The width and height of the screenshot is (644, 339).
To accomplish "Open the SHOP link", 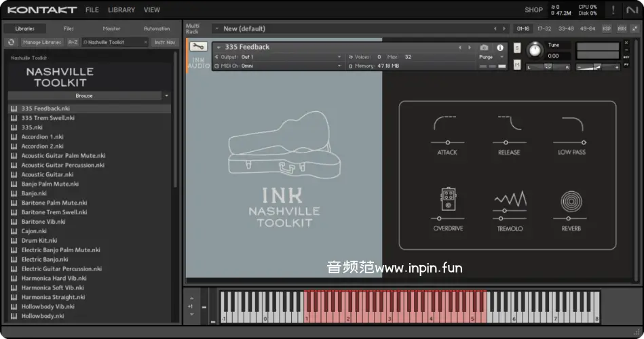I will (x=533, y=10).
